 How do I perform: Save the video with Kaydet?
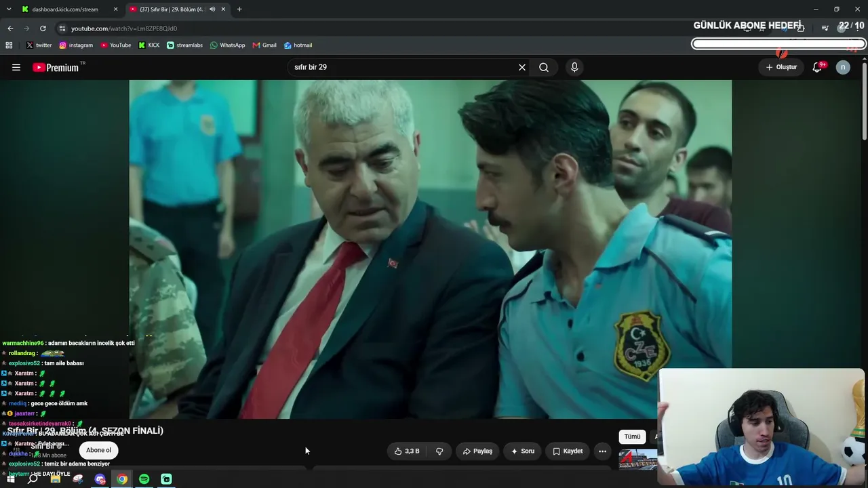[x=568, y=451]
